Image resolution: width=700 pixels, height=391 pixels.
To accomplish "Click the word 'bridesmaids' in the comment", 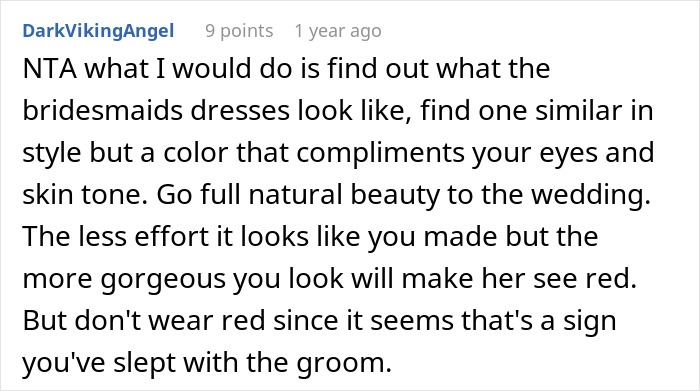I will click(x=102, y=110).
